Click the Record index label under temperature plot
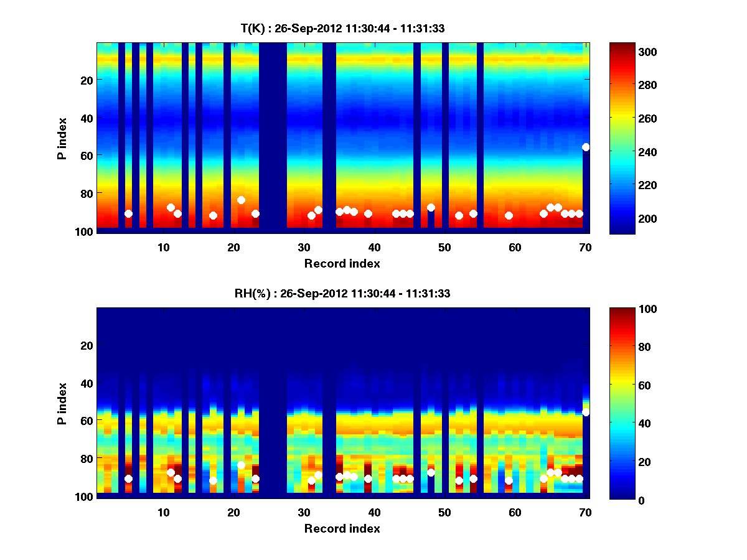747x560 pixels. (x=342, y=264)
